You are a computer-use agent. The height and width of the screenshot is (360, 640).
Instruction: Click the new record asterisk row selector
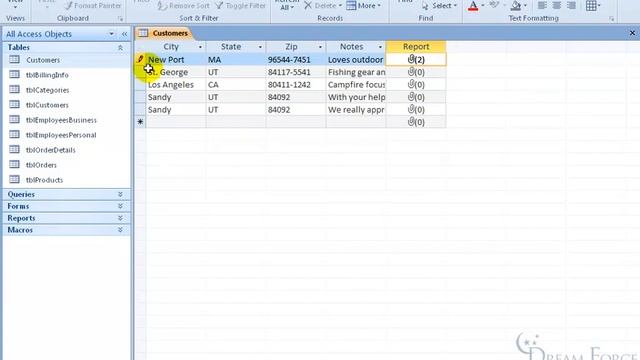tap(140, 122)
